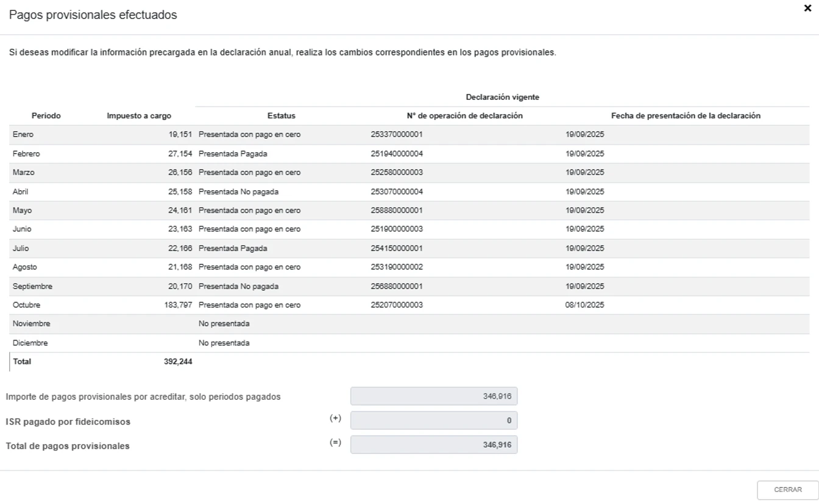Select the Impuesto a cargo column header

pyautogui.click(x=139, y=116)
